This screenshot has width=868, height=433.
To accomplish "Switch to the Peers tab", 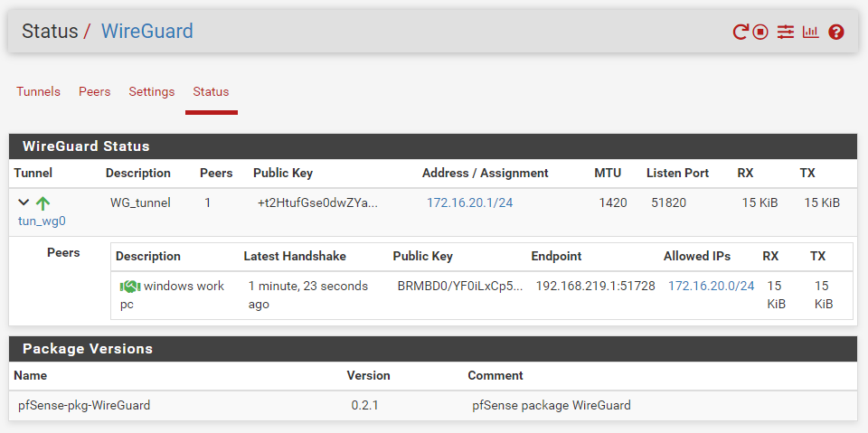I will point(95,91).
